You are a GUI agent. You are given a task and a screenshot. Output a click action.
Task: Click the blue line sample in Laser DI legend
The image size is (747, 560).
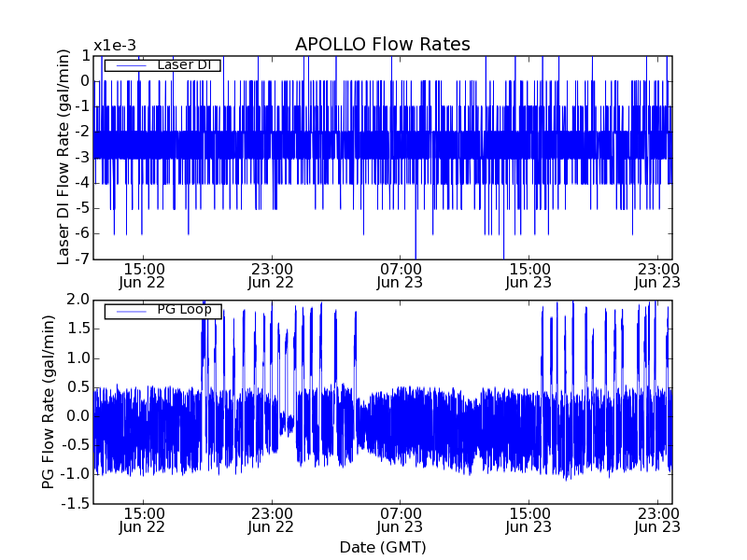point(131,65)
